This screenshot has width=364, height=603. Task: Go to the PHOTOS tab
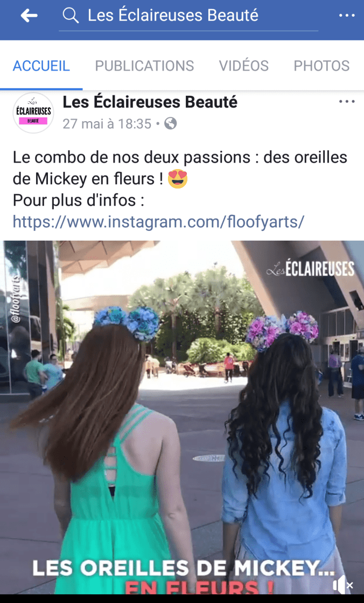coord(321,66)
